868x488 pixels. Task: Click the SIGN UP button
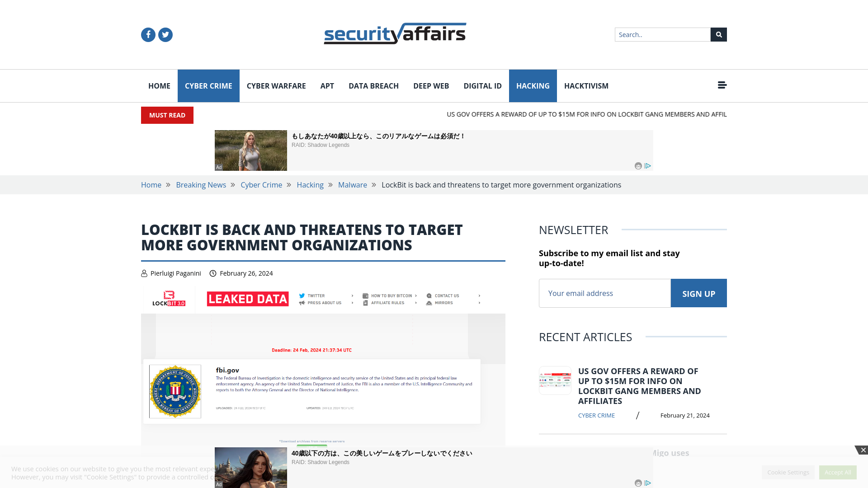[x=698, y=292]
